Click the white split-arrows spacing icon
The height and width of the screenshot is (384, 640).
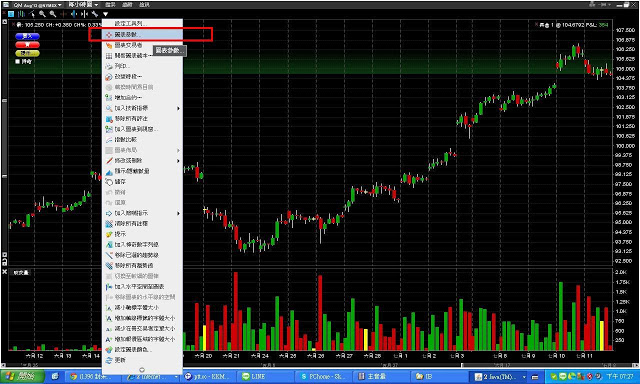point(84,14)
